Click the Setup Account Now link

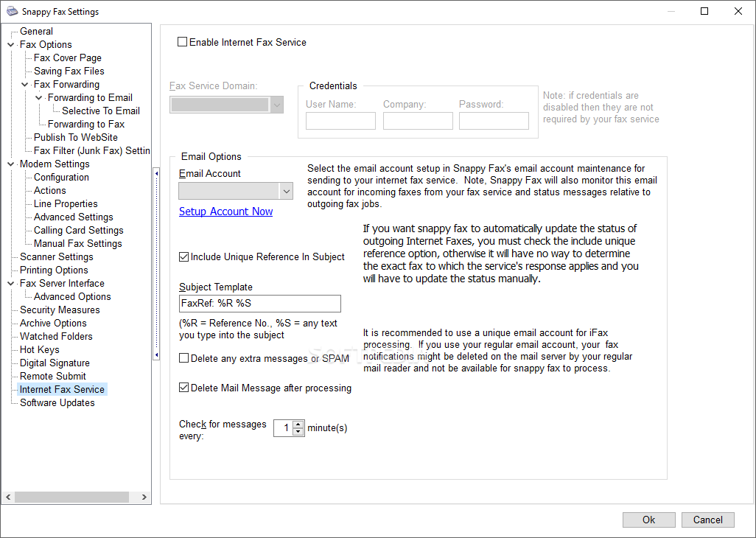pos(225,212)
